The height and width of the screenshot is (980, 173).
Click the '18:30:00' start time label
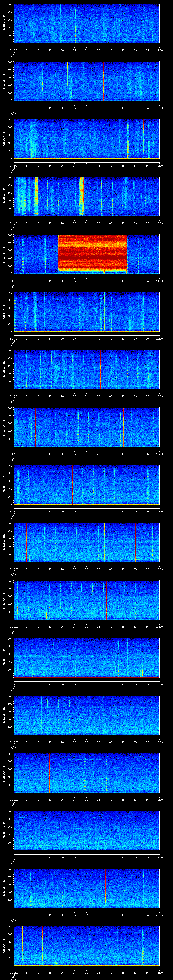[x=13, y=857]
